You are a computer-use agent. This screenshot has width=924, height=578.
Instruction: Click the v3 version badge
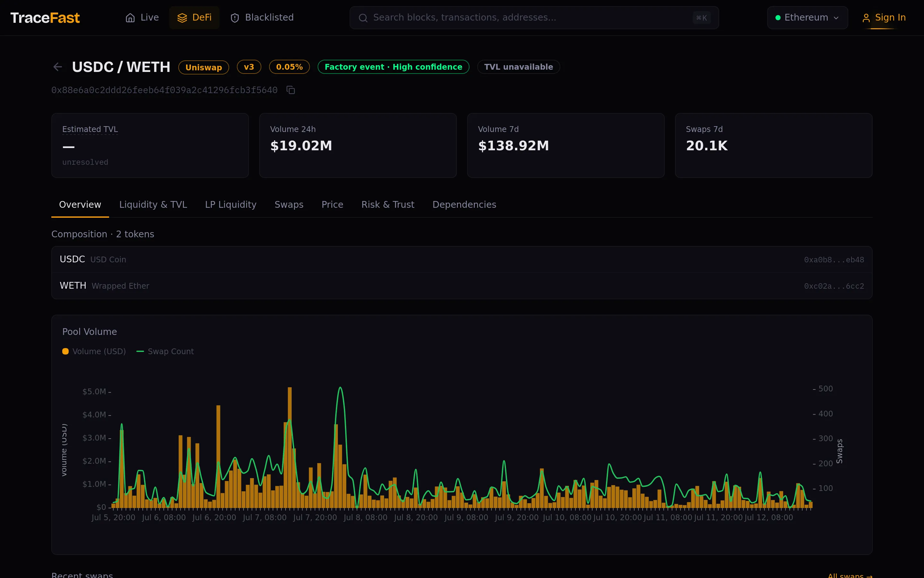[x=249, y=67]
